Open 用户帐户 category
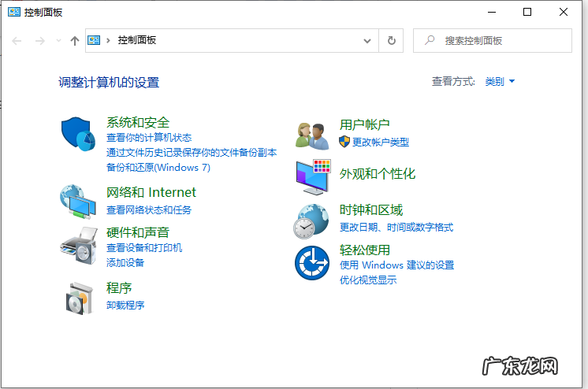The width and height of the screenshot is (588, 389). point(364,124)
